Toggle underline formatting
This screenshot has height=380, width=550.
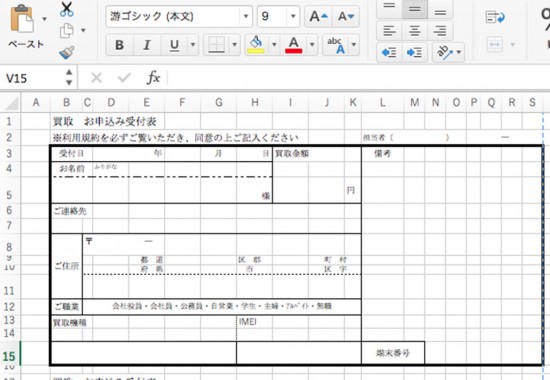point(174,45)
